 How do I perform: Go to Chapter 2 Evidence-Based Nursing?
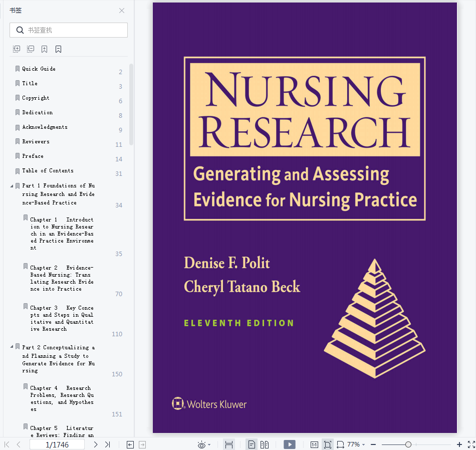[x=62, y=279]
